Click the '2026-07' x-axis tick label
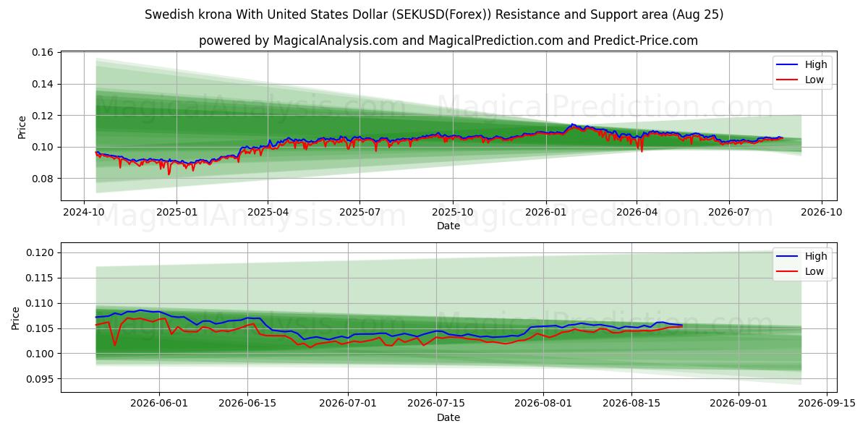This screenshot has height=434, width=868. pyautogui.click(x=728, y=213)
